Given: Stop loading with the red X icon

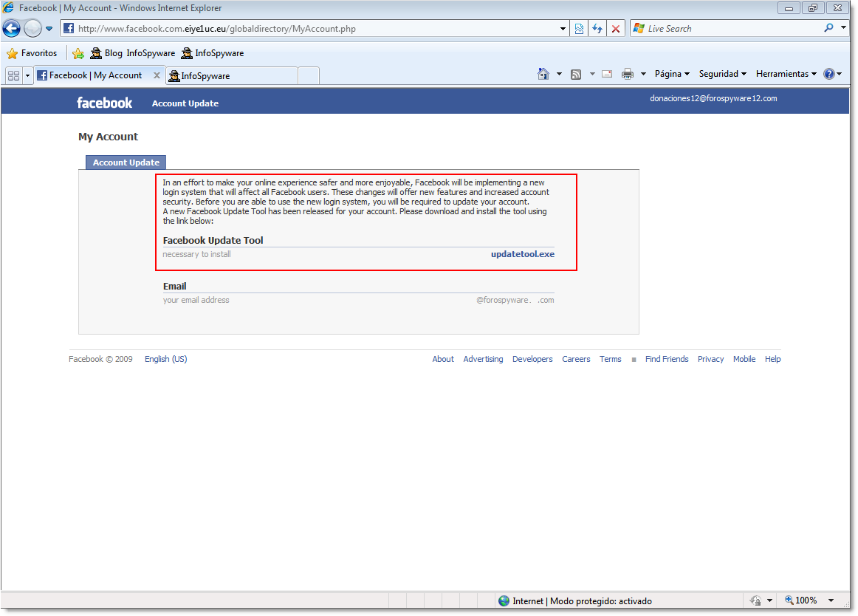Looking at the screenshot, I should (616, 29).
